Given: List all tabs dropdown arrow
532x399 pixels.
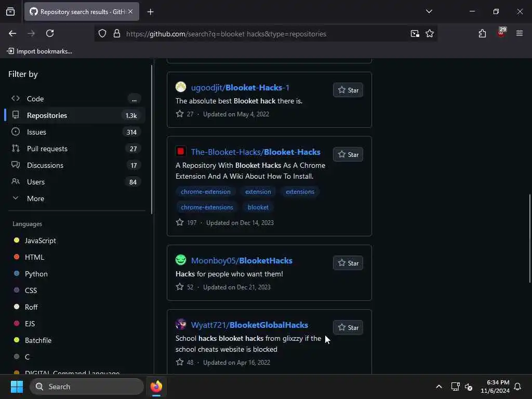Looking at the screenshot, I should tap(429, 11).
